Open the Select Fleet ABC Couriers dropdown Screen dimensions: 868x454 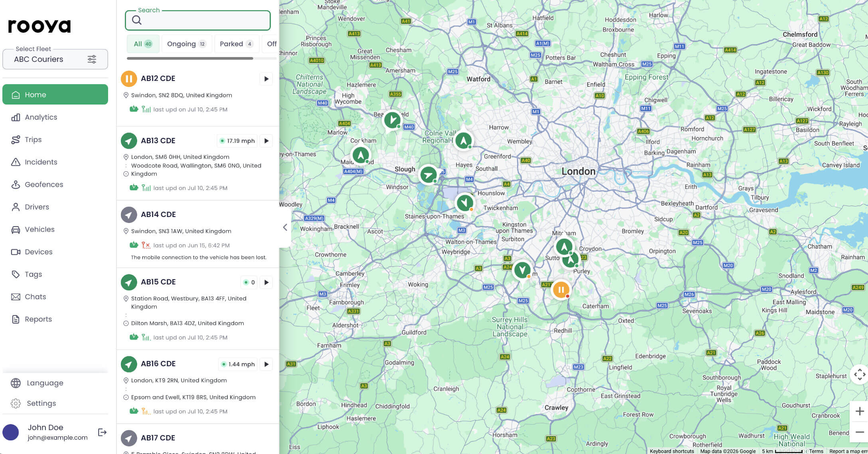[x=55, y=59]
